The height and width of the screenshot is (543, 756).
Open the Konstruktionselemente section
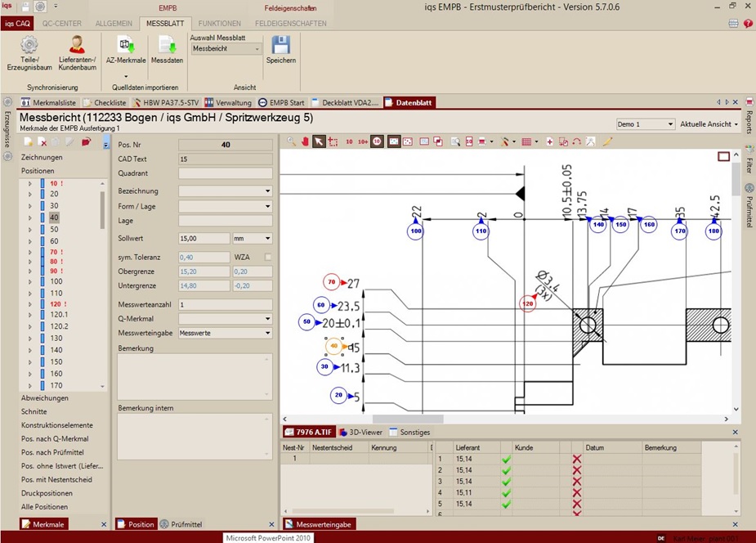pos(57,425)
